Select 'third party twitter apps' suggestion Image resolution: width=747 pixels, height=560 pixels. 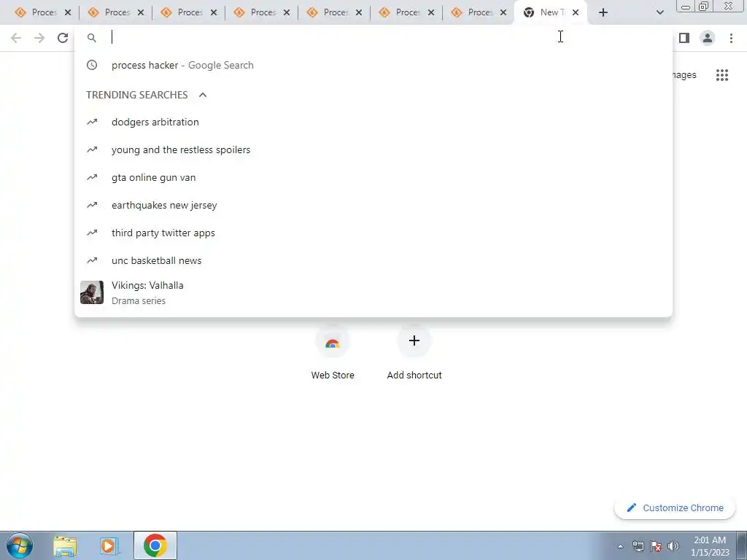click(373, 233)
